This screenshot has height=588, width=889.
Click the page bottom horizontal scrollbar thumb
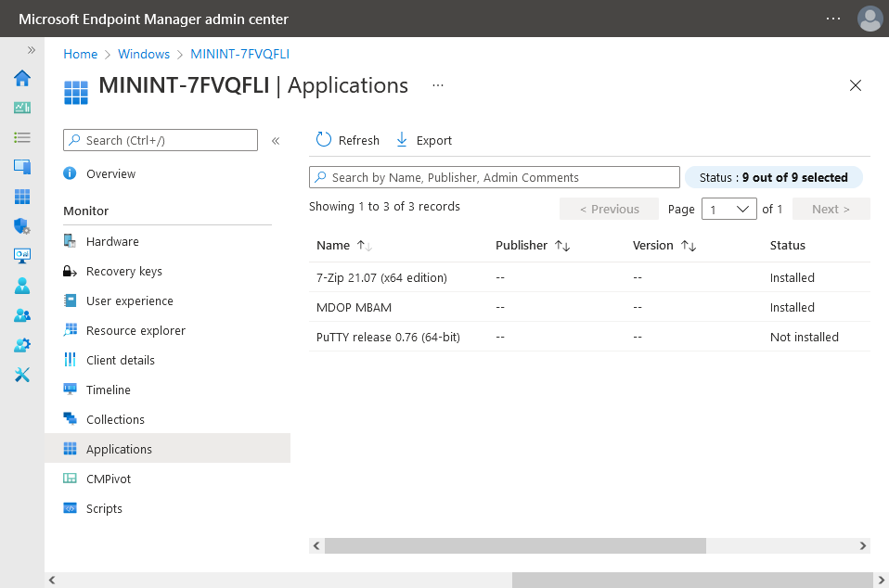click(692, 580)
